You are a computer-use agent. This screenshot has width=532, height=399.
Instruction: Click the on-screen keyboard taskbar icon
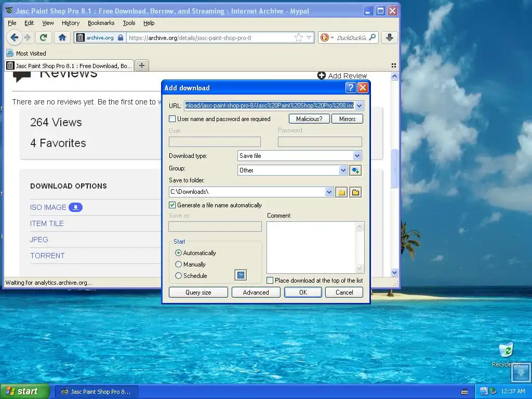(464, 392)
